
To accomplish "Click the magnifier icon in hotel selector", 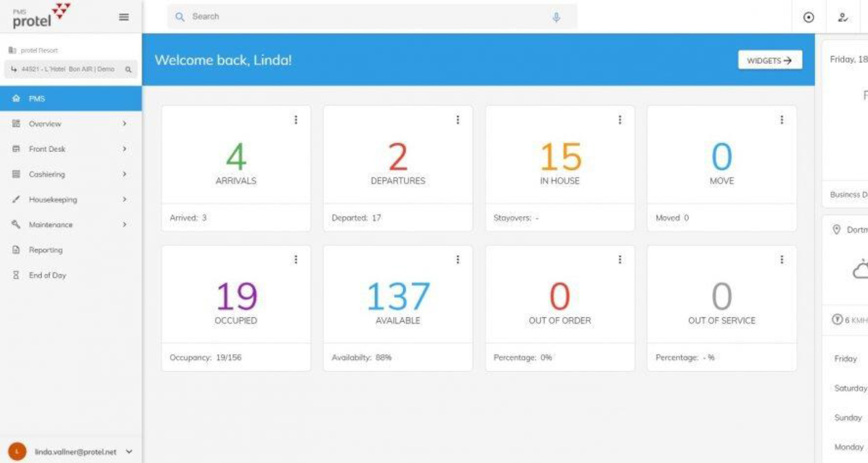I will (128, 70).
